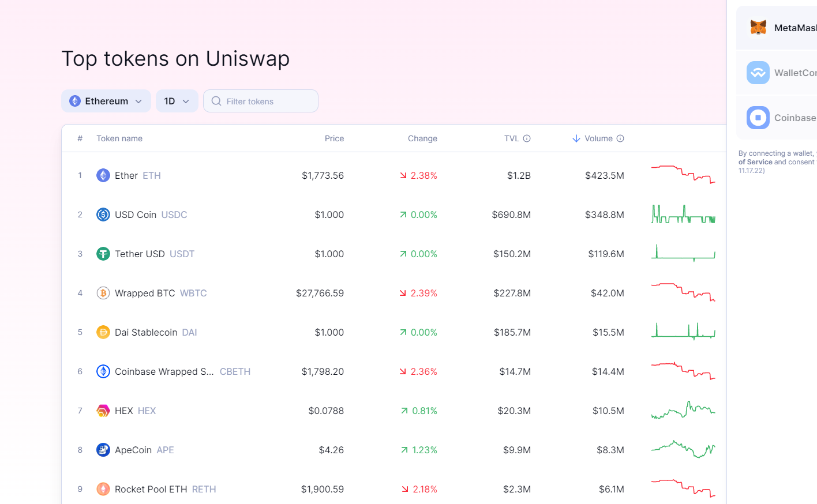
Task: Click the MetaMask fox icon
Action: pos(758,28)
